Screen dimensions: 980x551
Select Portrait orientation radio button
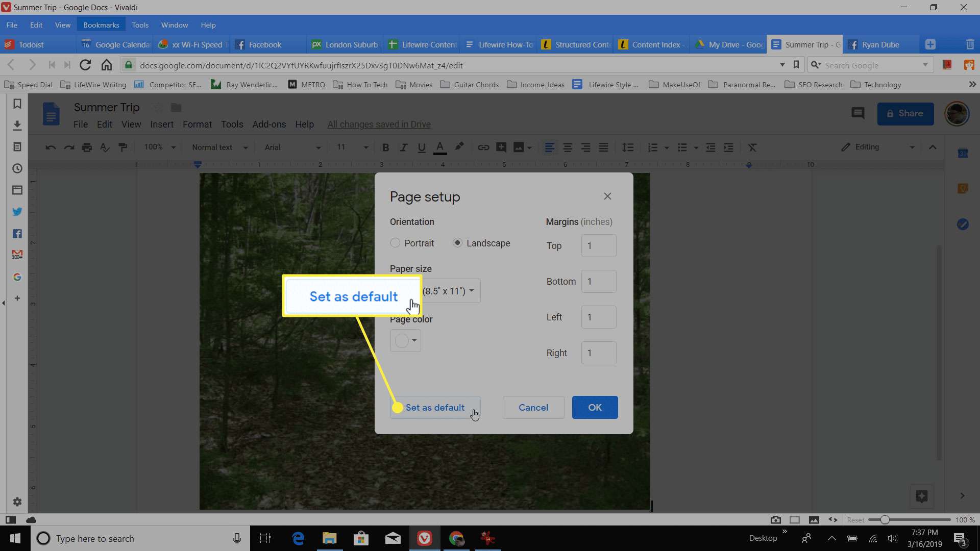(x=395, y=243)
